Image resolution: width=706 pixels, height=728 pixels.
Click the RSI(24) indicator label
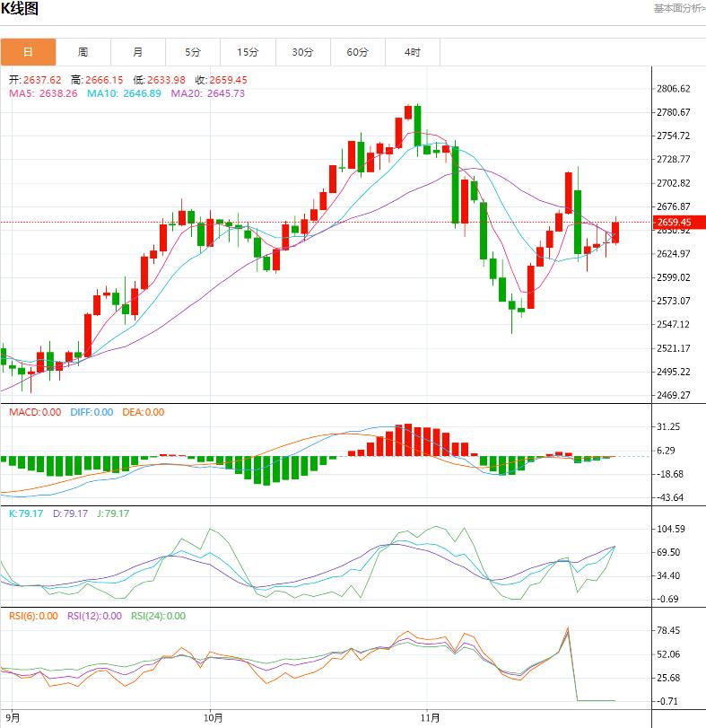pos(158,616)
